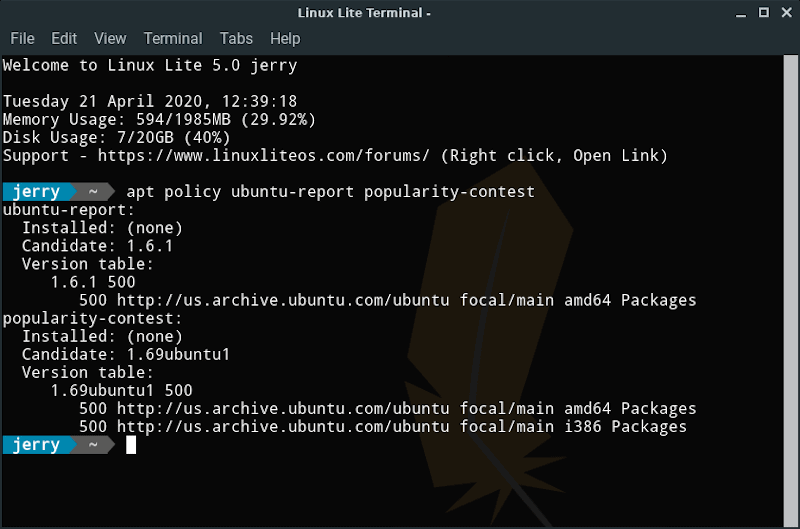Screen dimensions: 800x529
Task: Maximize the terminal window
Action: pos(761,13)
